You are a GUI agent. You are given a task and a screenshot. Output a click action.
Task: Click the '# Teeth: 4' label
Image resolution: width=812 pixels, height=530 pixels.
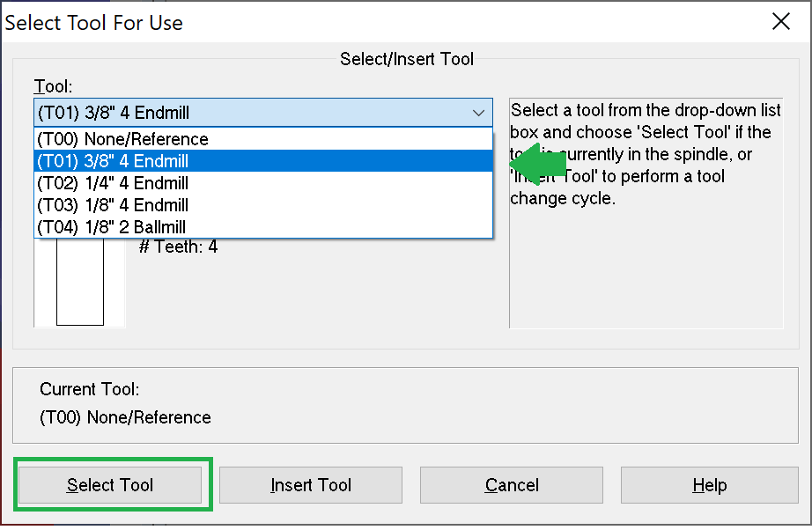click(x=178, y=247)
